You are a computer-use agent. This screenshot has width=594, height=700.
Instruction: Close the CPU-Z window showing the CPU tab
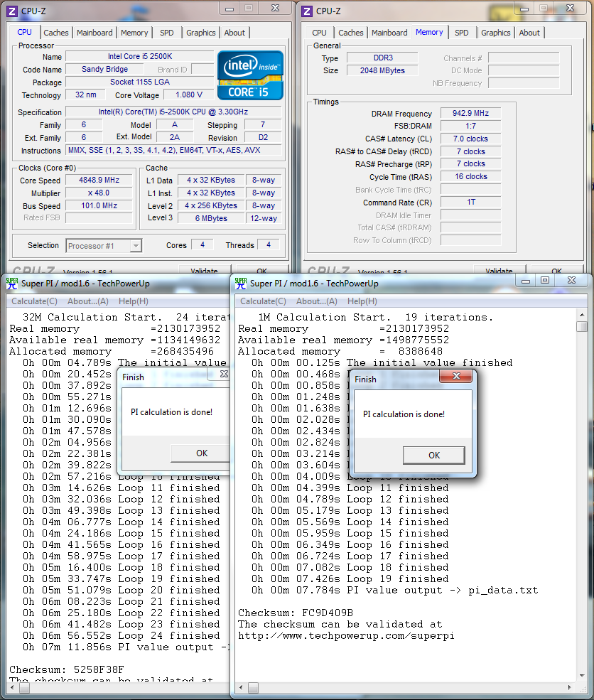(x=276, y=9)
